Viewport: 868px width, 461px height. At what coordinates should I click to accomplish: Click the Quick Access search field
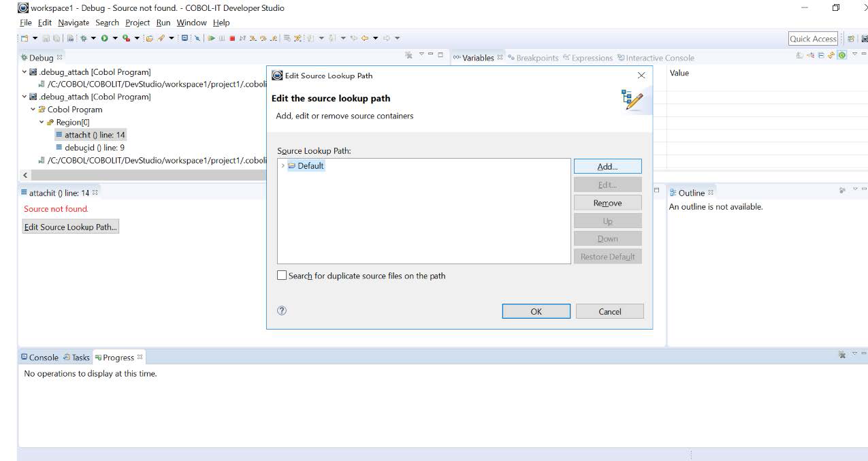pos(814,38)
